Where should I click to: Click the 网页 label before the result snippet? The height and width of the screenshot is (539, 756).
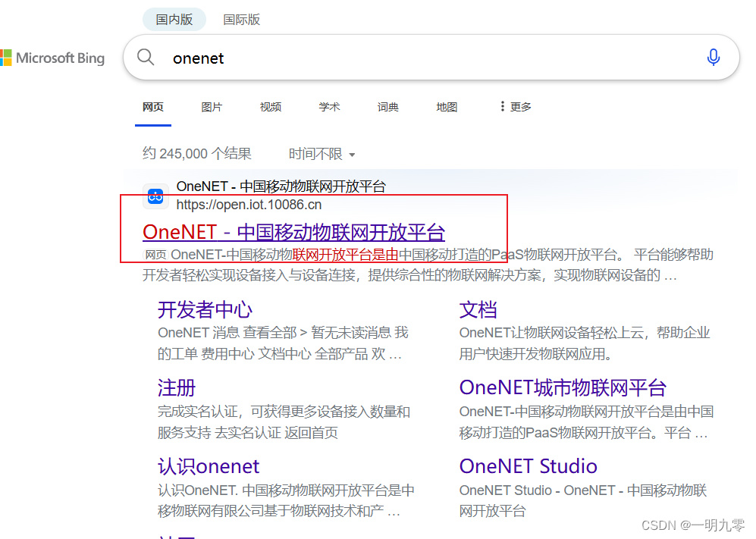click(155, 255)
